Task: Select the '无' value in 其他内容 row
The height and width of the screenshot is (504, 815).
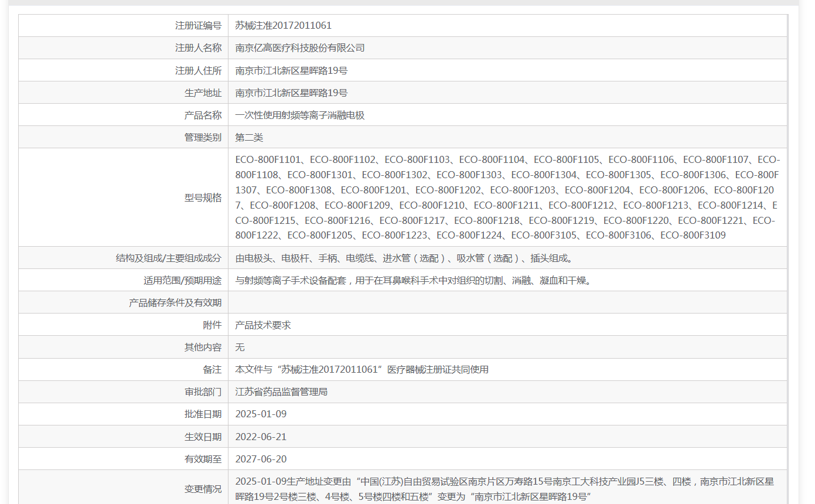Action: click(x=240, y=347)
